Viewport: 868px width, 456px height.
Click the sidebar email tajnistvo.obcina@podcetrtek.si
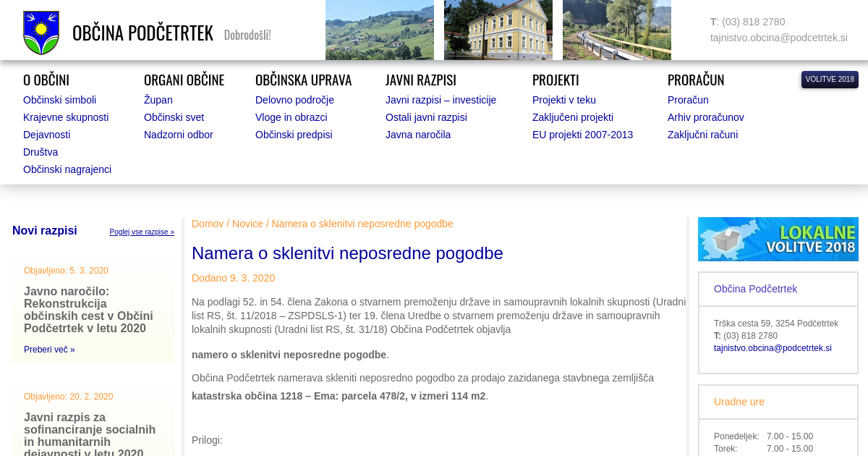[x=772, y=348]
